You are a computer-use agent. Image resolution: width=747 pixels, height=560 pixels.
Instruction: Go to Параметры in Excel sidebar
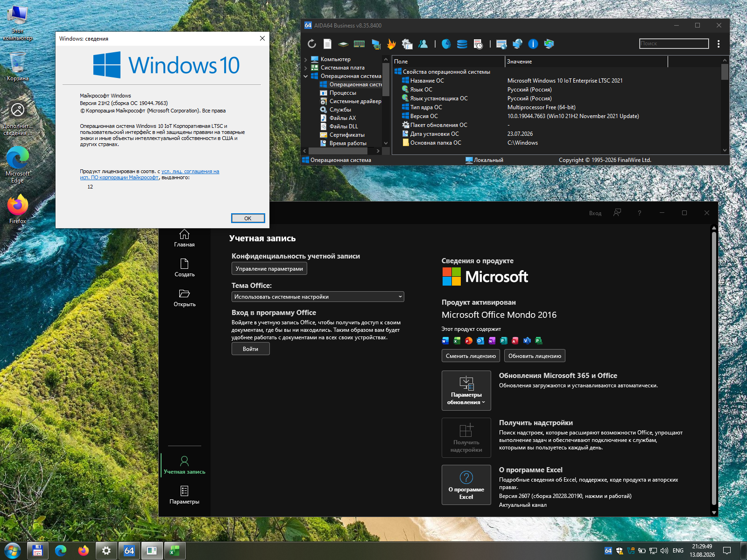pyautogui.click(x=184, y=495)
